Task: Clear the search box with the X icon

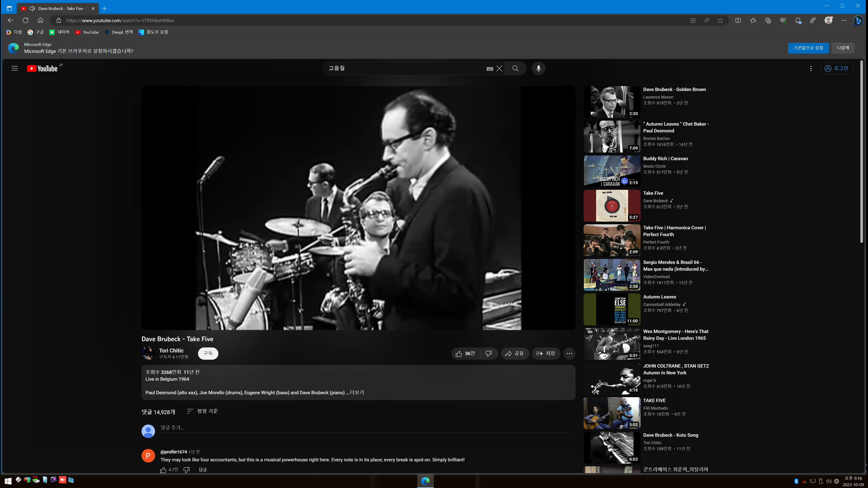Action: (x=499, y=69)
